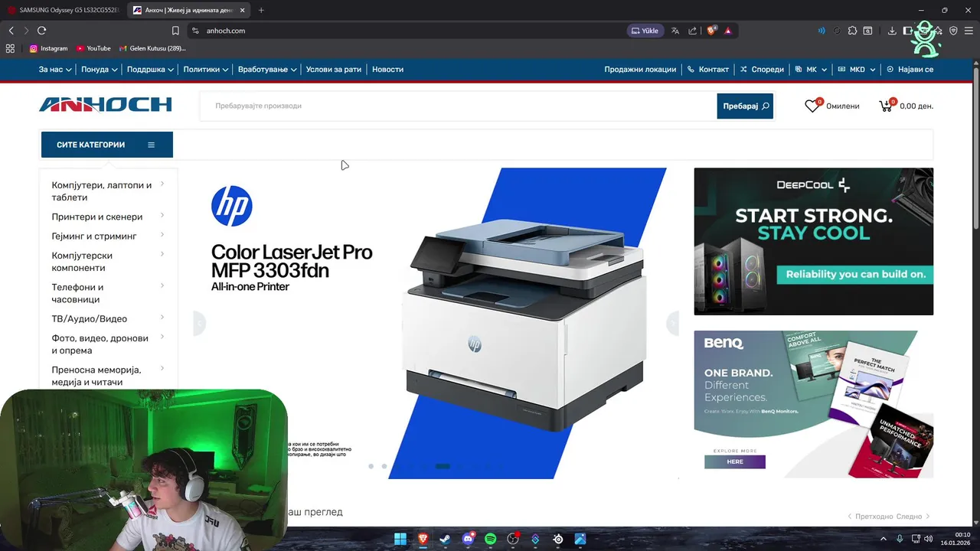Open the browser extensions puzzle icon
The height and width of the screenshot is (551, 980).
tap(852, 31)
